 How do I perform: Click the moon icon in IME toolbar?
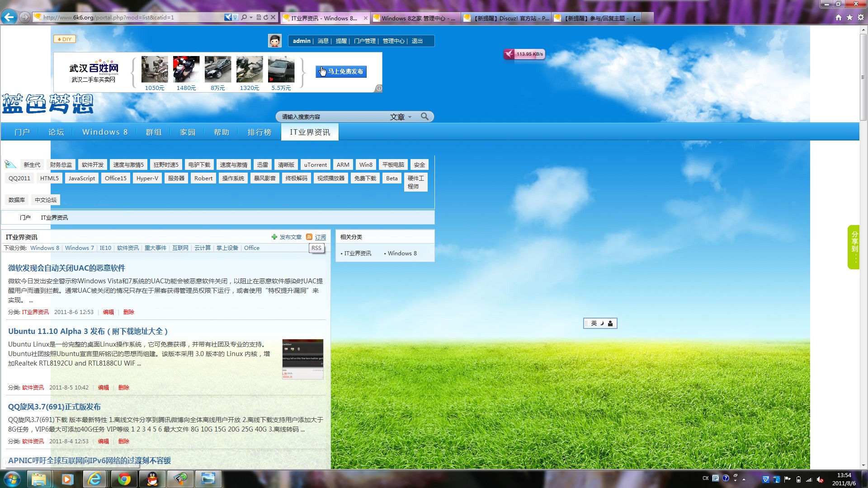point(602,323)
